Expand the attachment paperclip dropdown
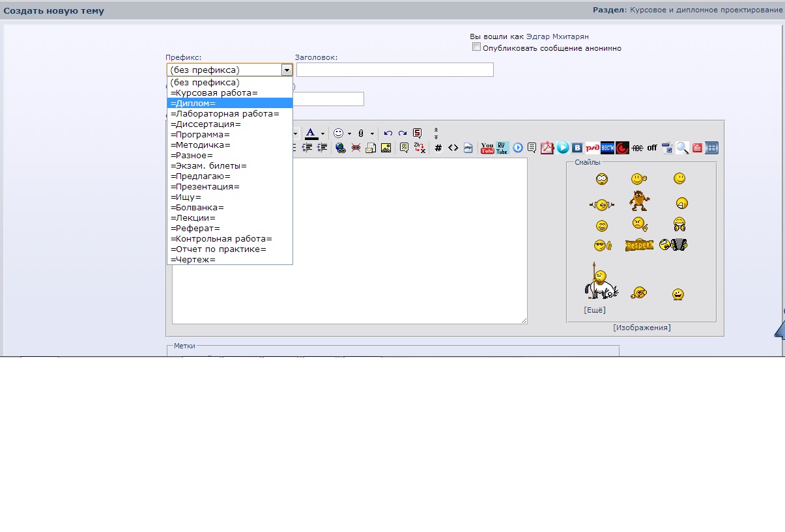785x532 pixels. (x=372, y=133)
